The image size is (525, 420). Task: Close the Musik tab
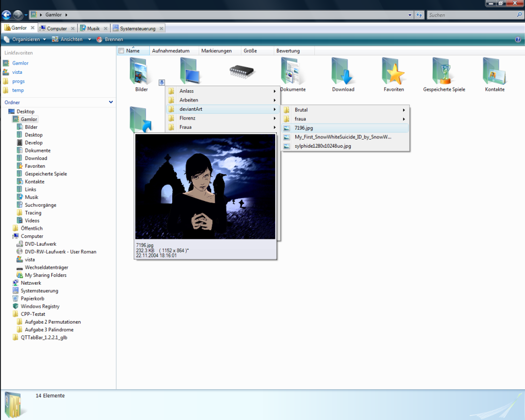[x=106, y=29]
